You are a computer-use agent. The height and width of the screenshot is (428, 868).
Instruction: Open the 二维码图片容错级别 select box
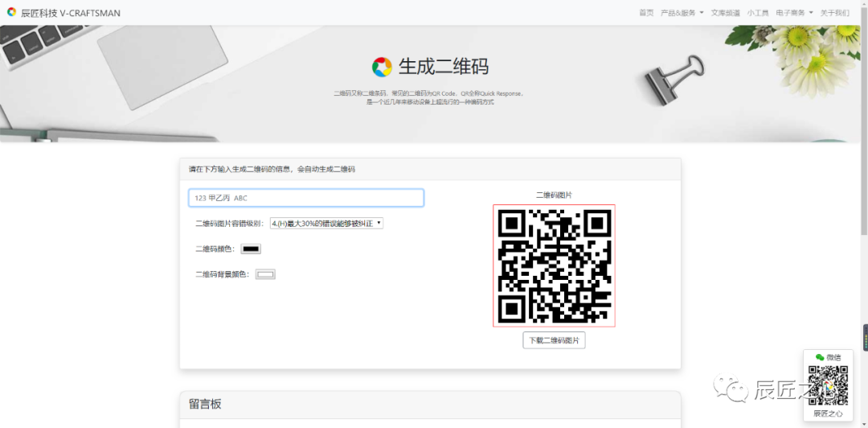click(326, 223)
